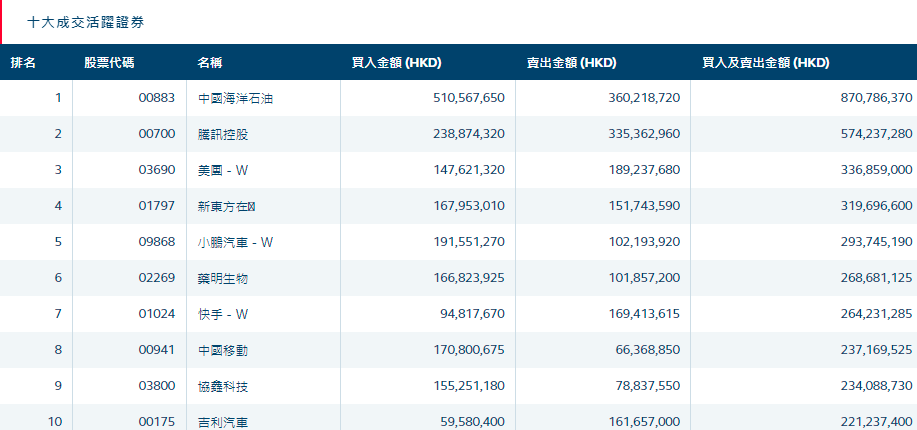Select total amount 319,696,600

point(876,206)
